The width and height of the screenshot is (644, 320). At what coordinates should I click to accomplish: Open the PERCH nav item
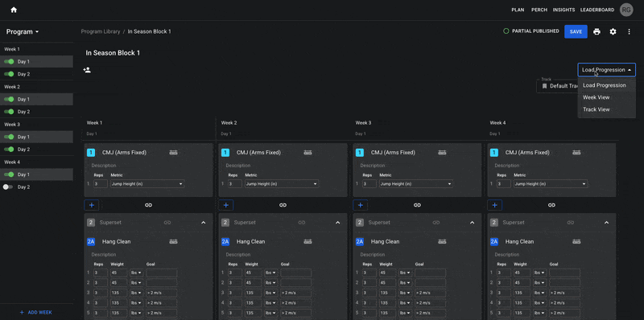539,10
